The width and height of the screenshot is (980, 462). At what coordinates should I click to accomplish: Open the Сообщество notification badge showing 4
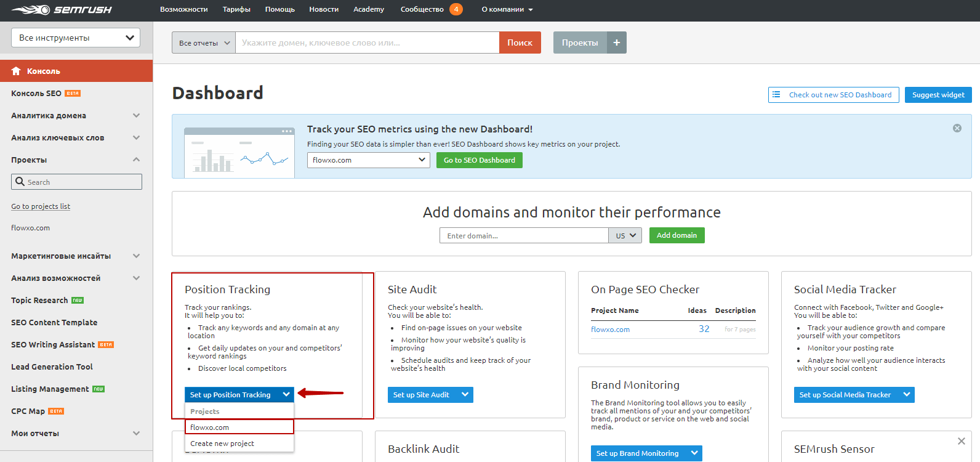click(456, 9)
